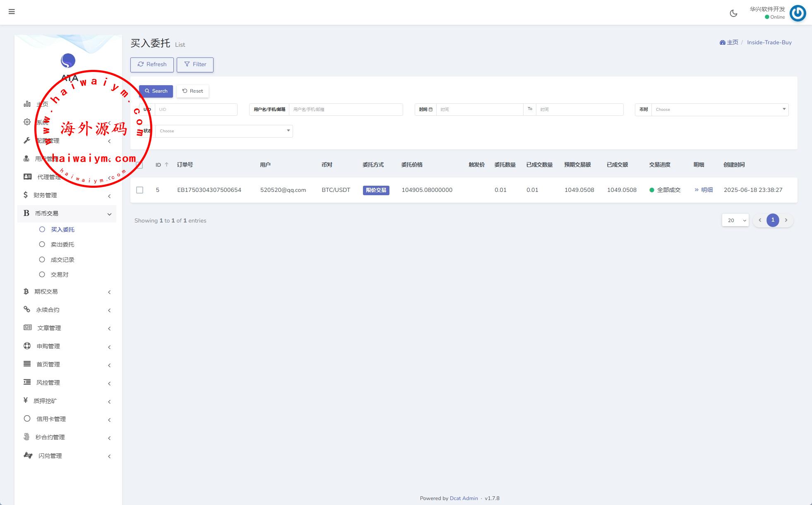Switch to dark mode with moon icon
Viewport: 812px width, 505px height.
click(x=733, y=13)
